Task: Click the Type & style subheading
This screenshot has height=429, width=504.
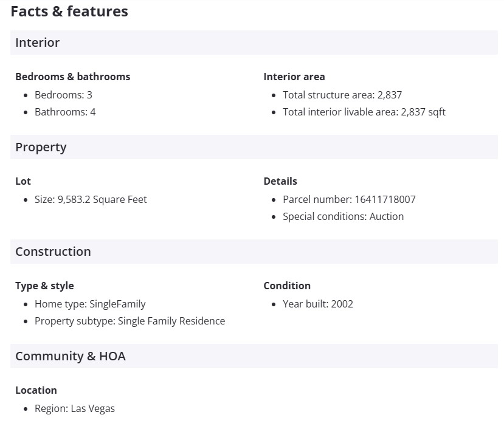Action: click(x=44, y=286)
